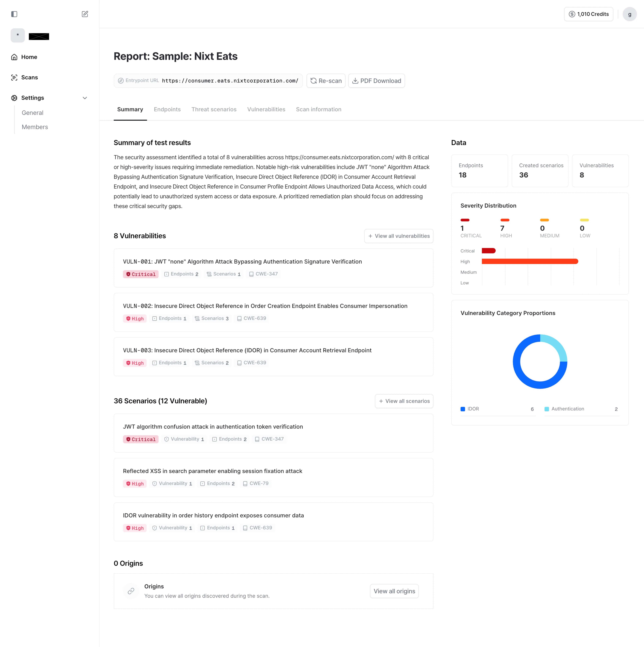This screenshot has width=644, height=647.
Task: Open the user avatar menu
Action: coord(629,14)
